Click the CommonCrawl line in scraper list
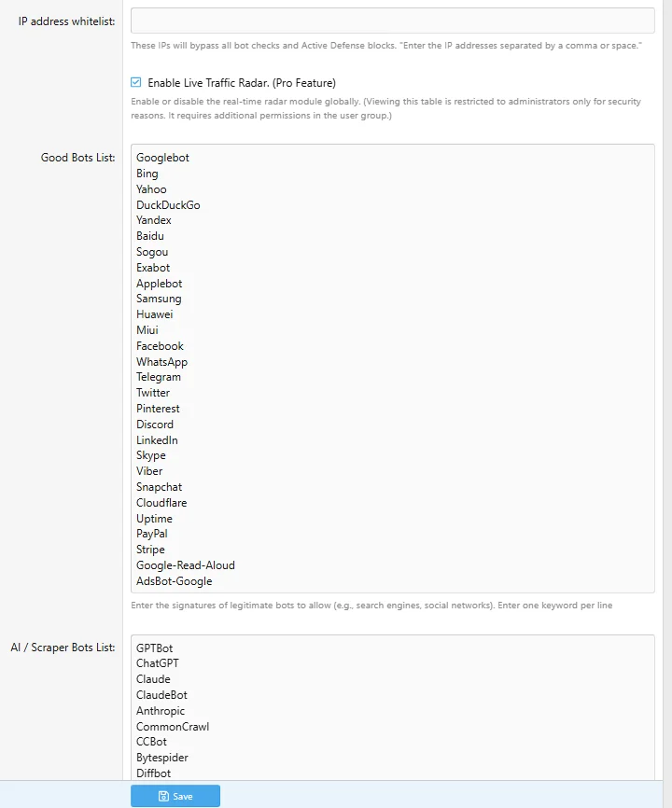Image resolution: width=672 pixels, height=808 pixels. tap(173, 727)
